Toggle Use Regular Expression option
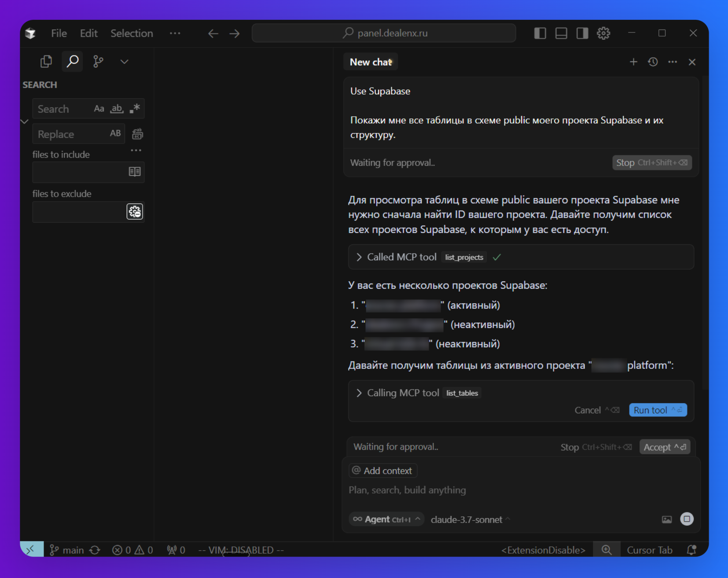The image size is (728, 578). tap(135, 109)
